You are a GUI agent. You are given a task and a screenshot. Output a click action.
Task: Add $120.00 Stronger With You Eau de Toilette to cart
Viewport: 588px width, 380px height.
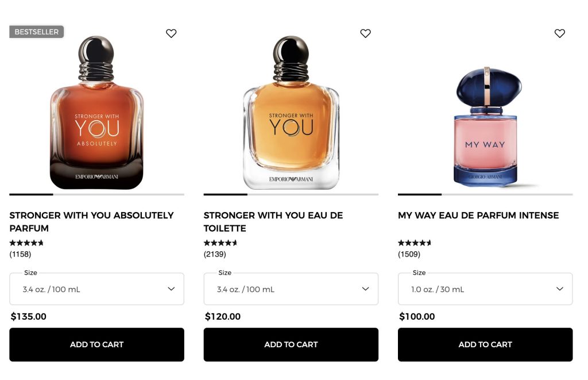point(291,344)
